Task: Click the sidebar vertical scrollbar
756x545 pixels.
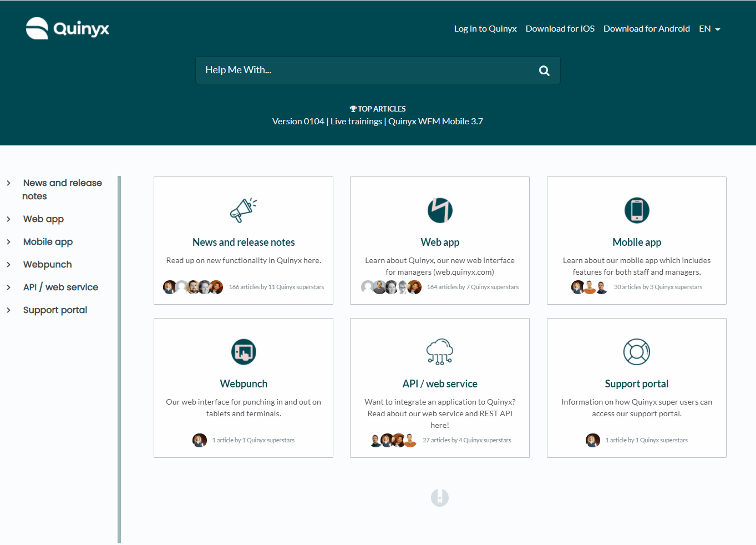Action: (x=119, y=360)
